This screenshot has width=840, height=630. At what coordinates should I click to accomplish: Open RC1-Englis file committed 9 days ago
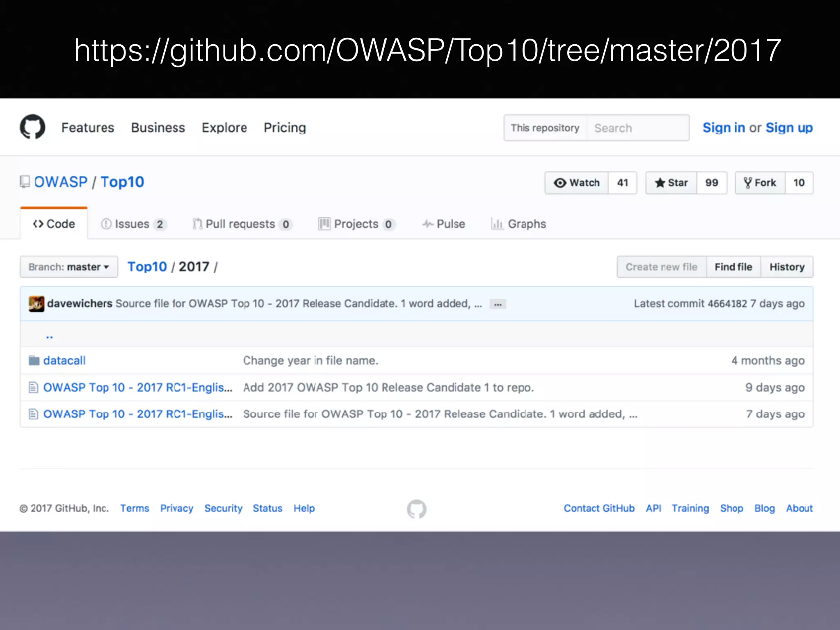tap(138, 388)
